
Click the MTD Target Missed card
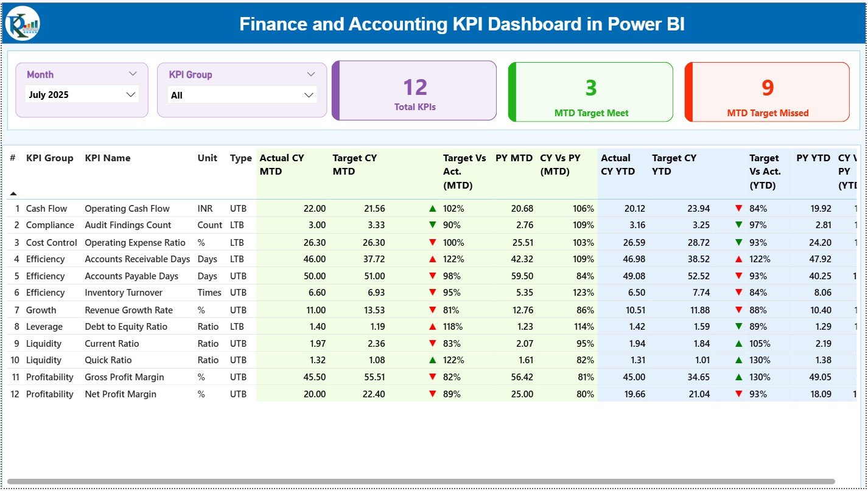768,92
